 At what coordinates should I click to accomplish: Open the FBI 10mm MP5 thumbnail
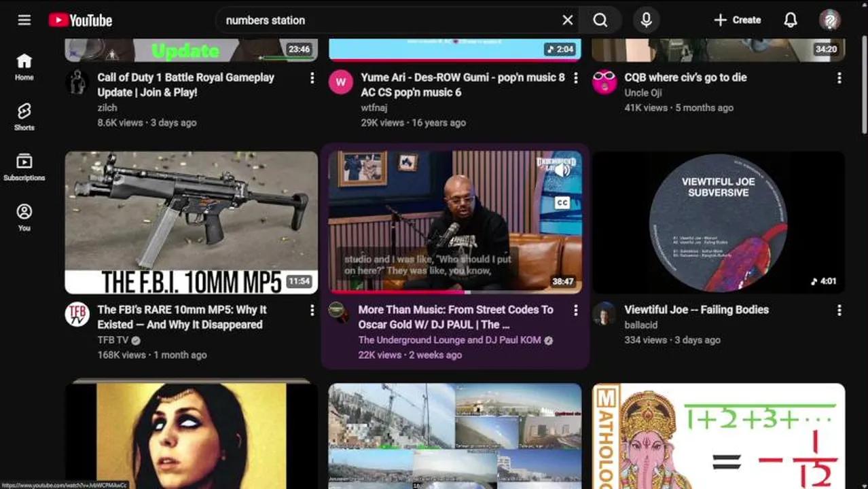(x=192, y=222)
